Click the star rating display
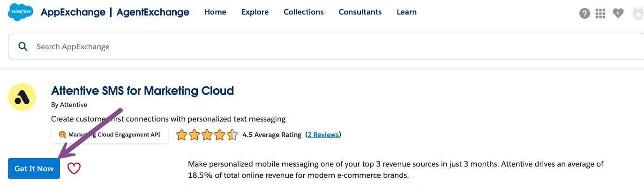This screenshot has width=644, height=190. click(207, 135)
